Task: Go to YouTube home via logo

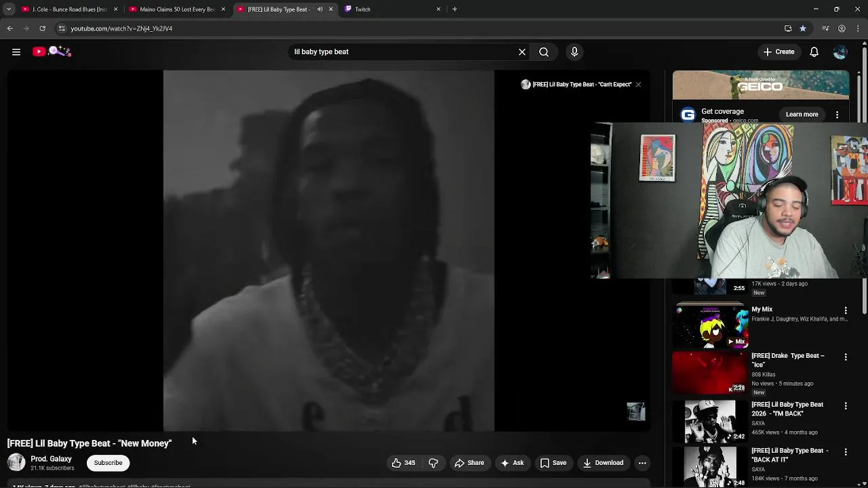Action: [51, 52]
